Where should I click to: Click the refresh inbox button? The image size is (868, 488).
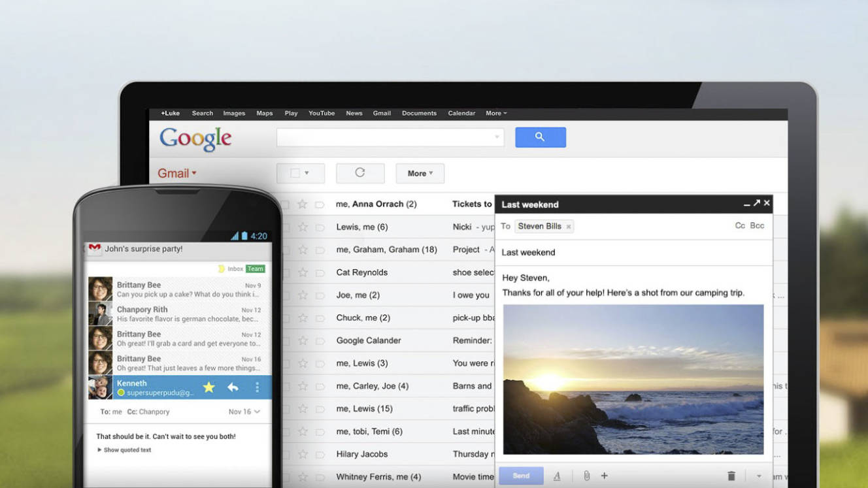click(x=360, y=173)
